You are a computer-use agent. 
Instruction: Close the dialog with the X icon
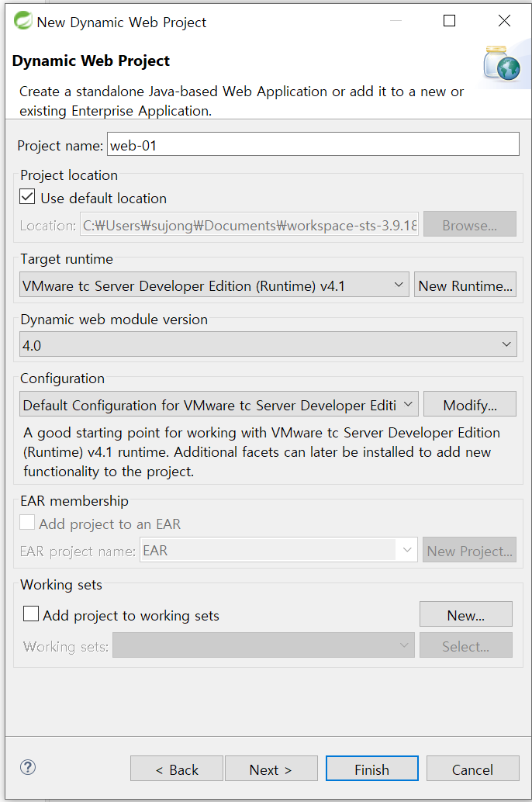[x=504, y=20]
